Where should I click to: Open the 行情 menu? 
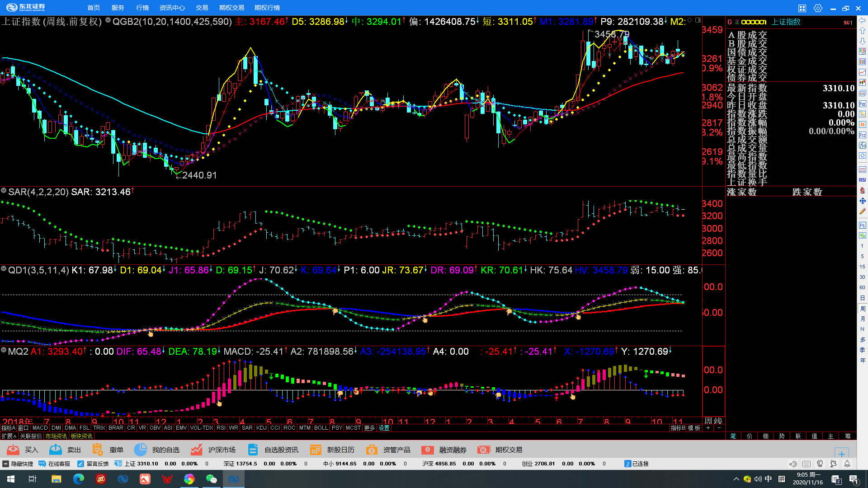[x=142, y=8]
